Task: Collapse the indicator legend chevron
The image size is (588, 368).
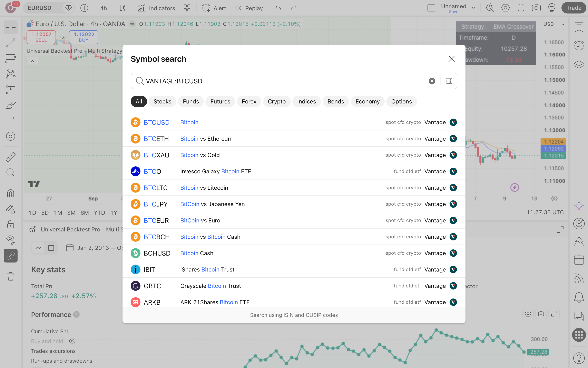Action: [32, 61]
